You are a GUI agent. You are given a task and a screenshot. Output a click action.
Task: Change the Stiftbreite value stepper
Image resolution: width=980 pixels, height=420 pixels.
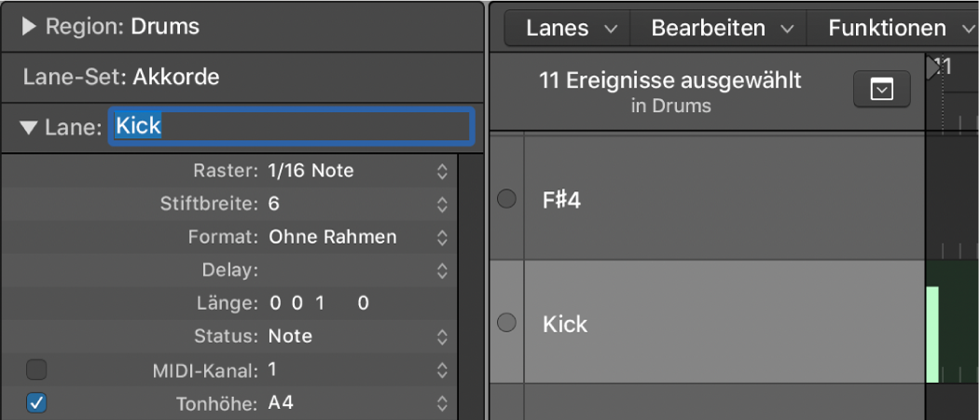[x=442, y=203]
